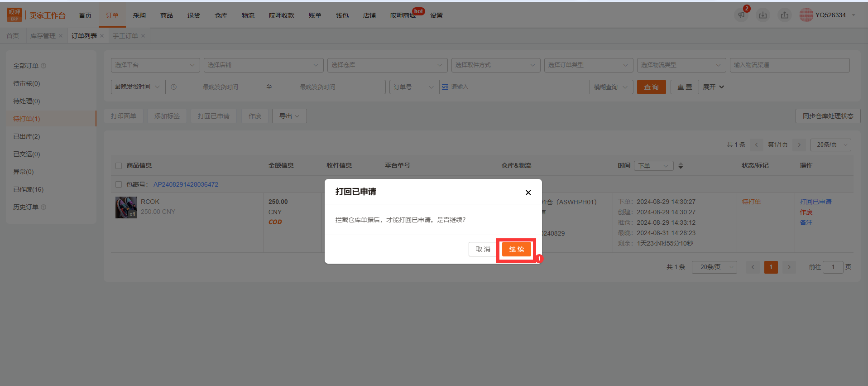Click the download icon in the header
868x386 pixels.
pyautogui.click(x=763, y=15)
